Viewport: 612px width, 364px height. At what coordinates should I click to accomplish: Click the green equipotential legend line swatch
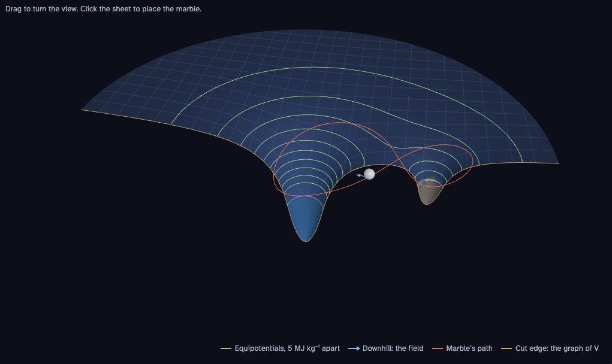point(226,348)
